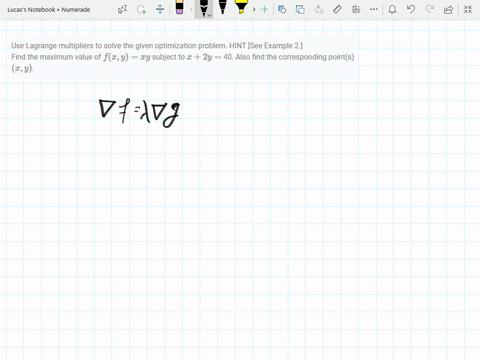Exit full screen mode
480x360 pixels.
468,9
